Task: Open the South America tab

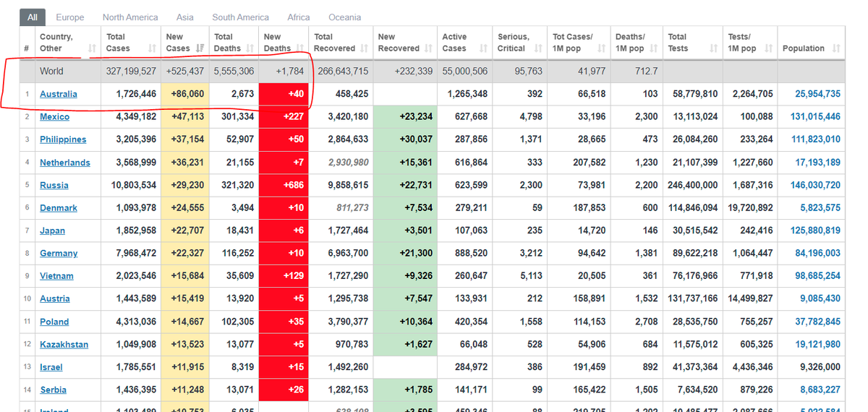Action: coord(240,17)
